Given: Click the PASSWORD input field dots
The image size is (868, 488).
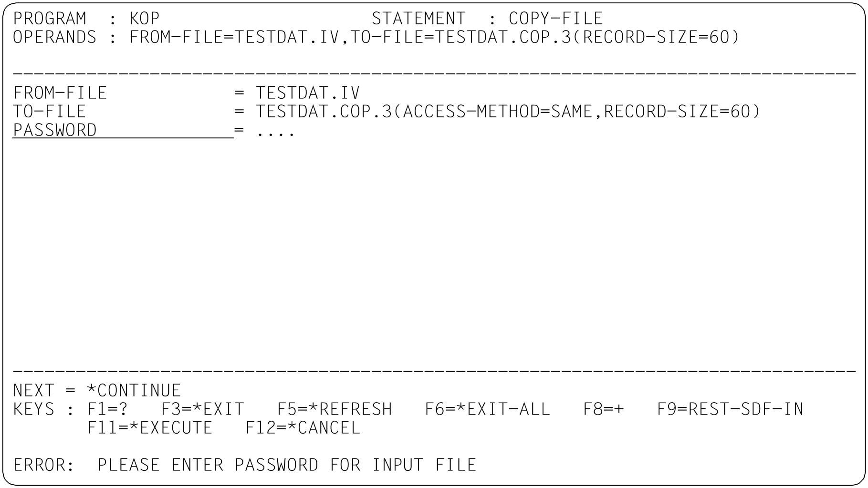Looking at the screenshot, I should pos(275,131).
